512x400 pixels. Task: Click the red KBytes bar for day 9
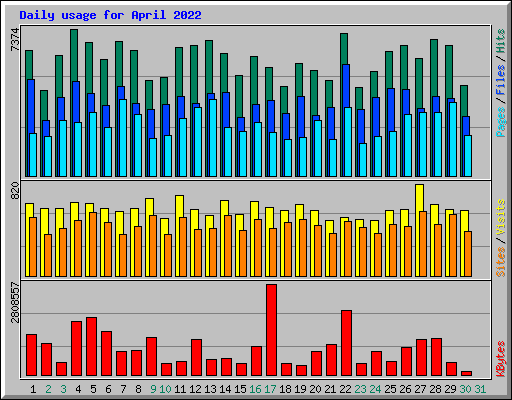(151, 357)
